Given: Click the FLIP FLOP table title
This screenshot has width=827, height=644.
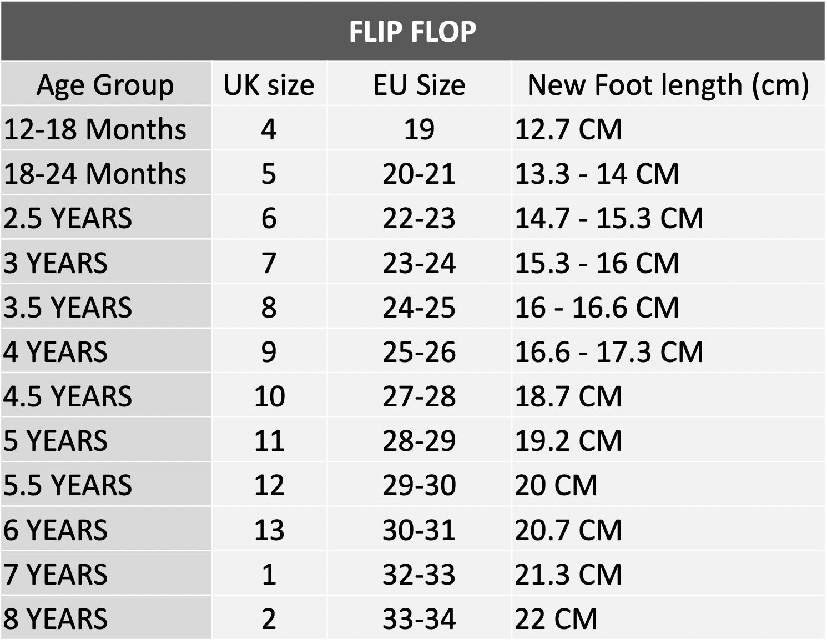Looking at the screenshot, I should pyautogui.click(x=412, y=32).
